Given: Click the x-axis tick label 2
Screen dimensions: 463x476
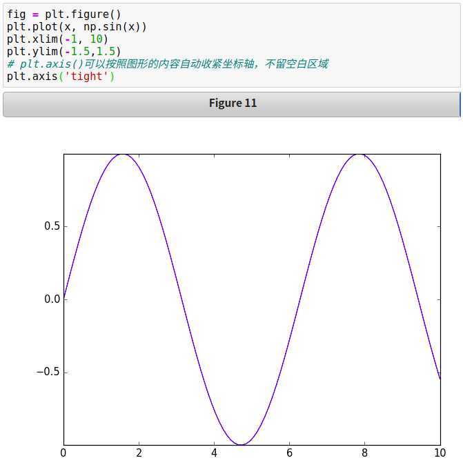Looking at the screenshot, I should (139, 453).
